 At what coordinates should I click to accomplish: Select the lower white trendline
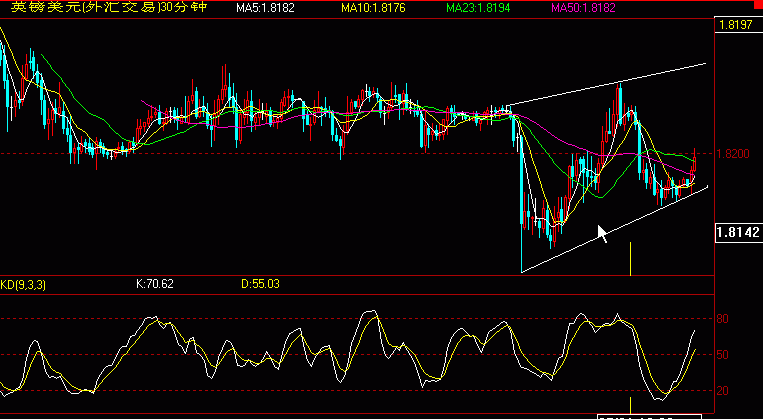tap(614, 229)
